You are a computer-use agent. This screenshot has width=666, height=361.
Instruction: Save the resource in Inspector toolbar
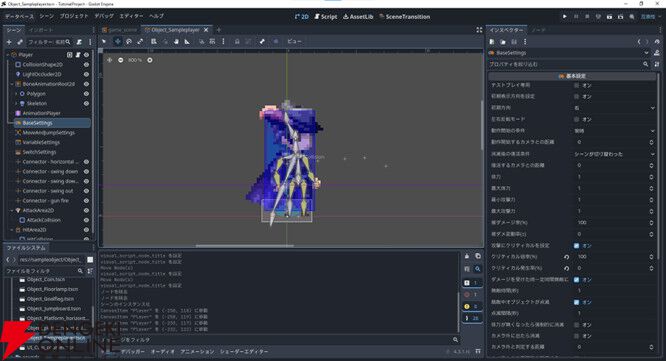[x=514, y=42]
